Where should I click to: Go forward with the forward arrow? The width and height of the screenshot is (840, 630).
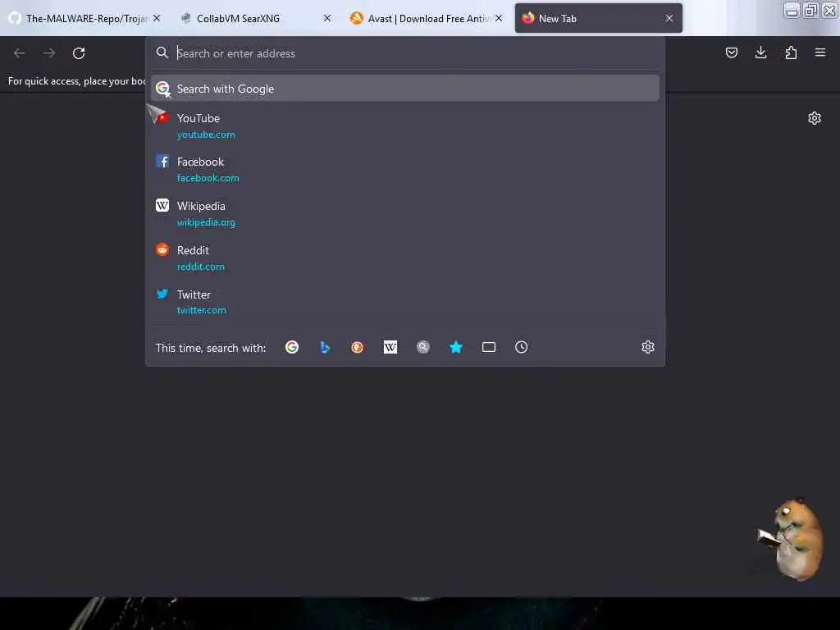point(48,53)
